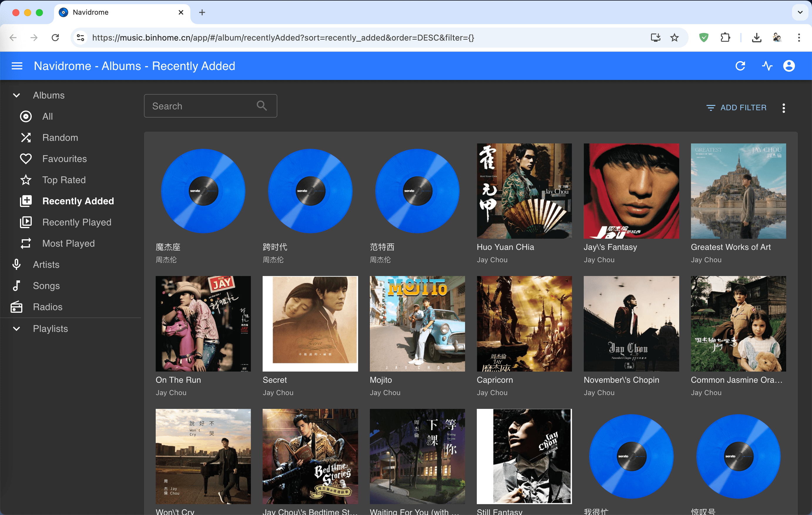Screen dimensions: 812x515
Task: Close the Navidrome tab
Action: (x=181, y=12)
